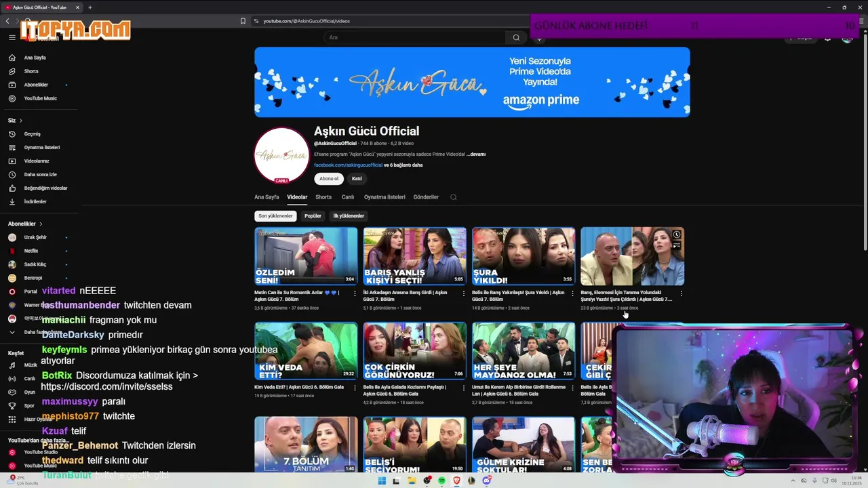The width and height of the screenshot is (868, 488).
Task: Expand the Siz section chevron
Action: (21, 121)
